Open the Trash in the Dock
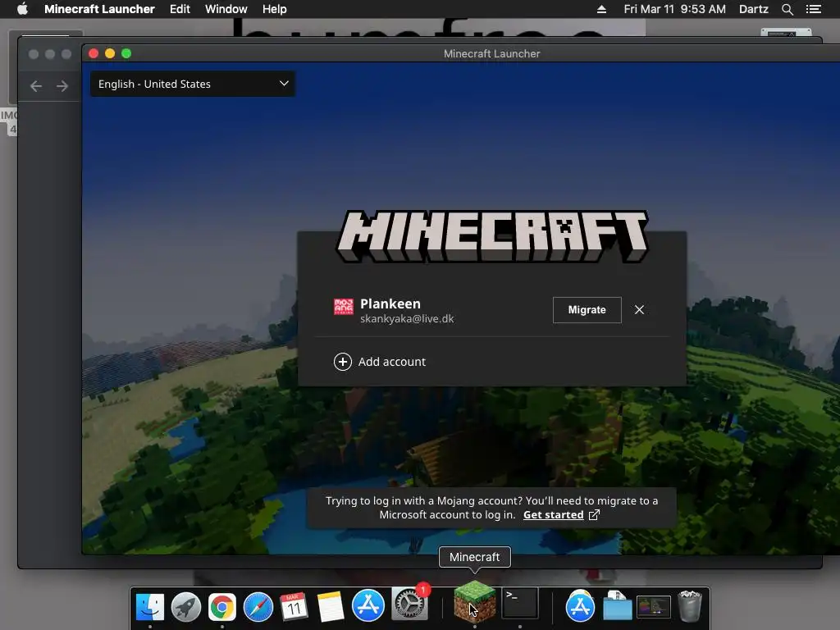Image resolution: width=840 pixels, height=630 pixels. 689,606
